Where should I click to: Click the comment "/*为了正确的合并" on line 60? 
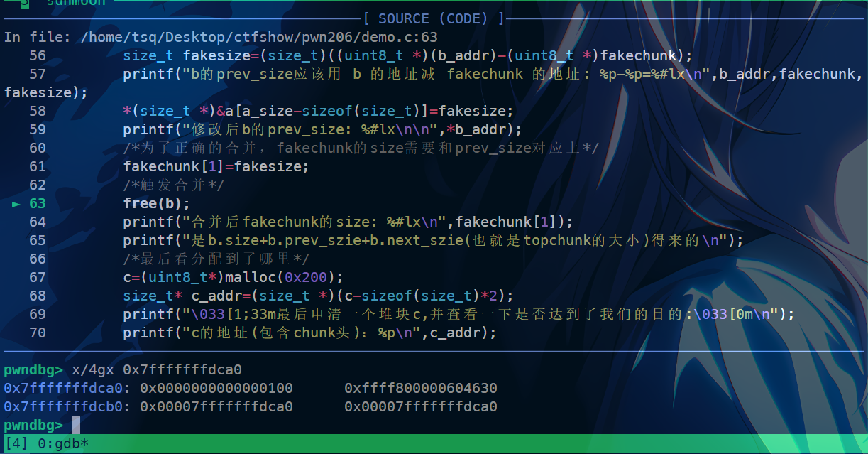[x=361, y=148]
